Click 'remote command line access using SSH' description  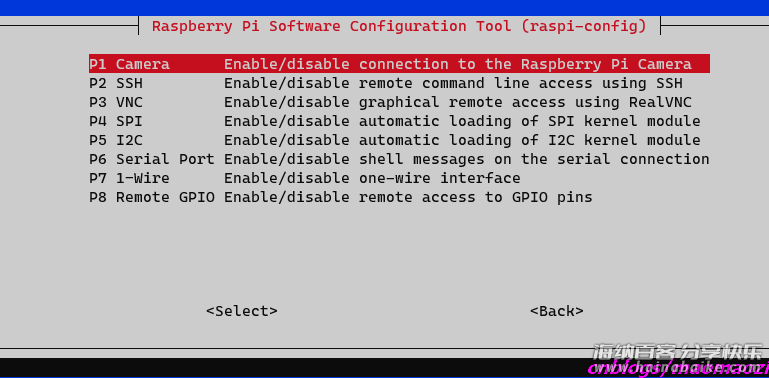coord(520,83)
